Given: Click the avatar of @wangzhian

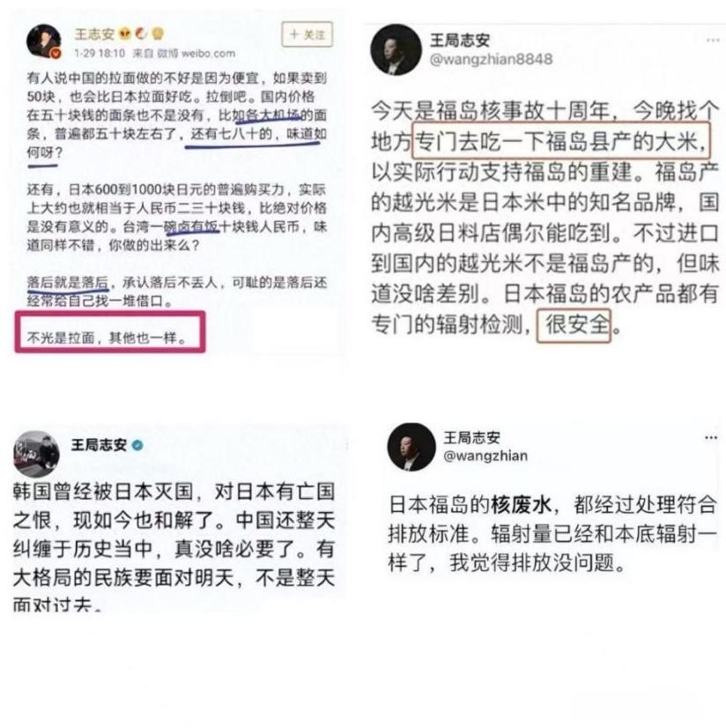Looking at the screenshot, I should click(x=411, y=447).
